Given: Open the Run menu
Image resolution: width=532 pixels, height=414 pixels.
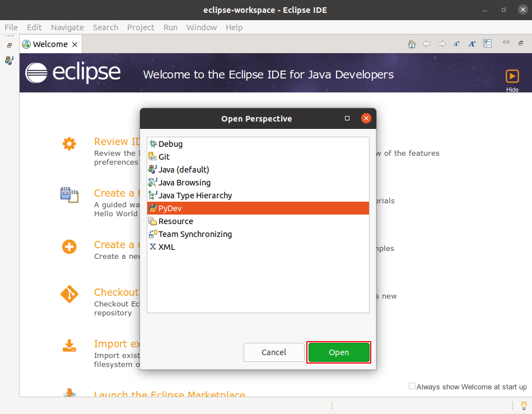Looking at the screenshot, I should click(170, 27).
